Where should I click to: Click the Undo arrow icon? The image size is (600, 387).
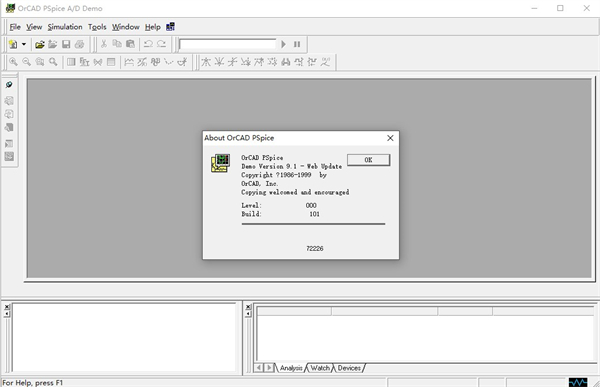pyautogui.click(x=148, y=44)
